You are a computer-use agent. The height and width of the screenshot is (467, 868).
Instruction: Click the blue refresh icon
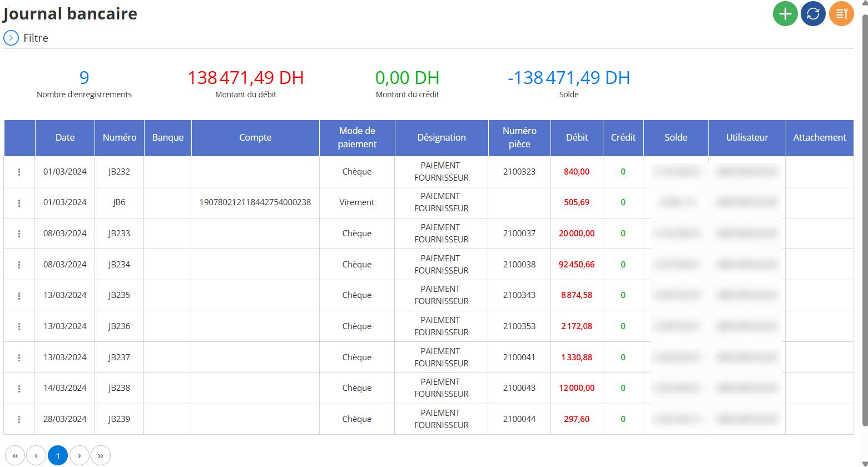pos(813,13)
